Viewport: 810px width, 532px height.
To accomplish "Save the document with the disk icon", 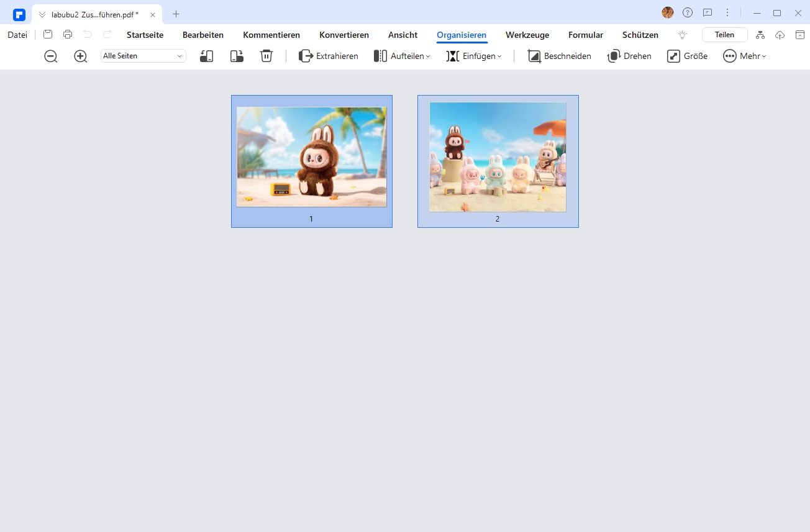I will tap(48, 34).
